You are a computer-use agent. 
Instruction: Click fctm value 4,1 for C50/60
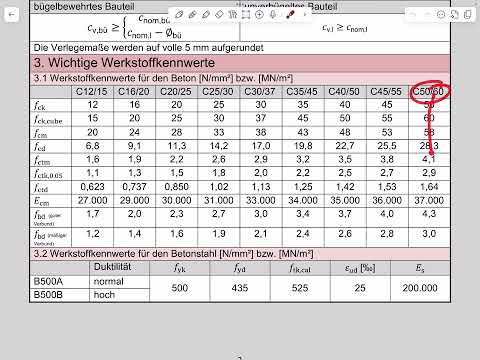coord(429,159)
